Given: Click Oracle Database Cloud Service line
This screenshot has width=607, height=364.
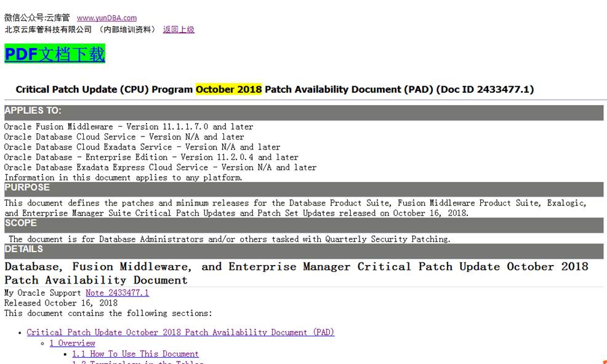Looking at the screenshot, I should pos(124,136).
